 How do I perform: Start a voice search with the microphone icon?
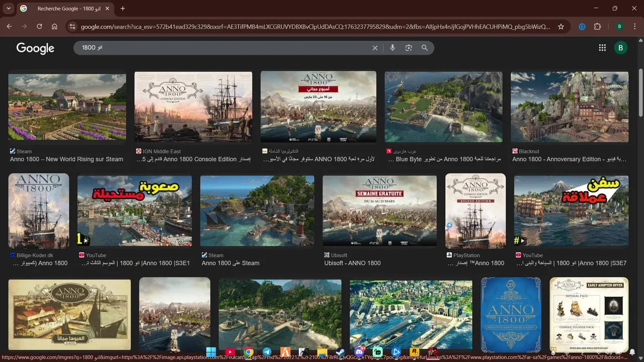(x=392, y=48)
